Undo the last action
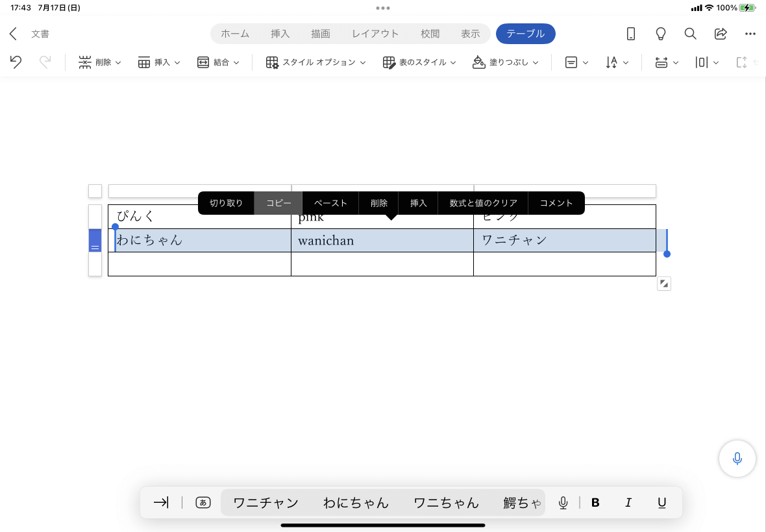The height and width of the screenshot is (532, 766). tap(16, 62)
